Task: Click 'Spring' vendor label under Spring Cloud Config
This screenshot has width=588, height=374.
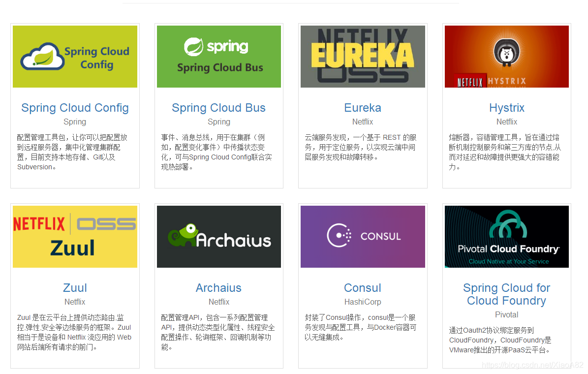Action: [x=75, y=122]
